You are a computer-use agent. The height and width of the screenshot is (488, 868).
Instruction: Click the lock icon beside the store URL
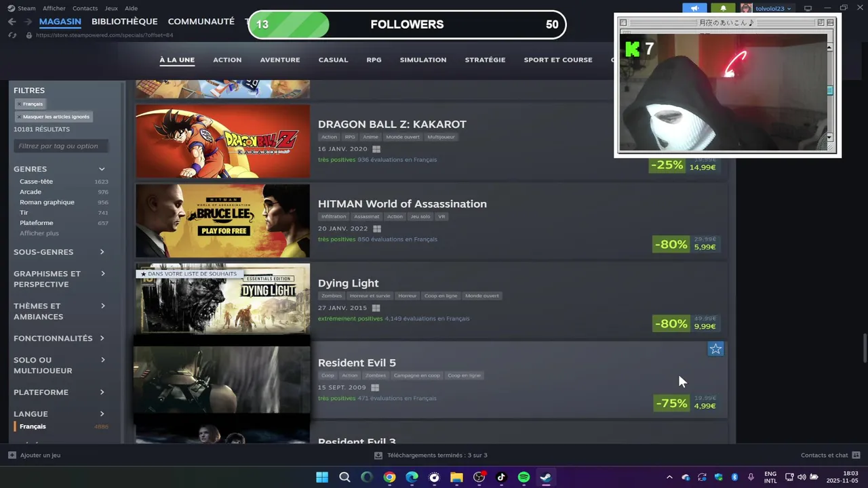pyautogui.click(x=28, y=35)
